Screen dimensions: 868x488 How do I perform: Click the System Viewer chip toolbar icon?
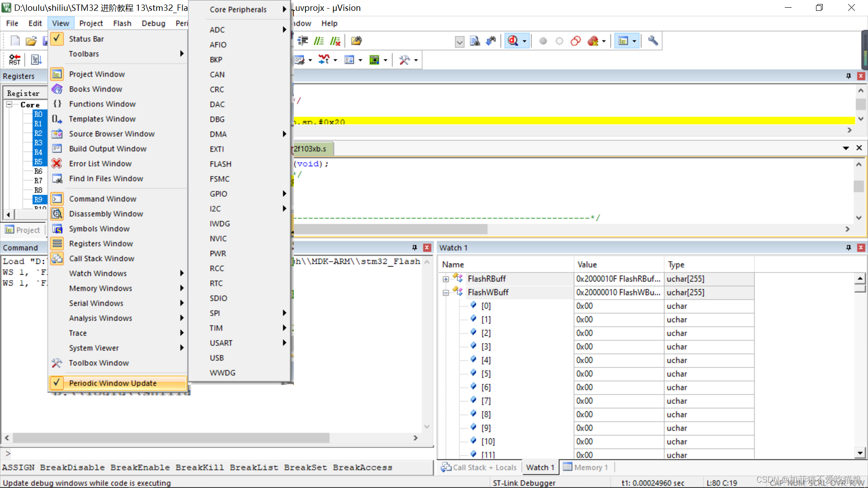(374, 60)
